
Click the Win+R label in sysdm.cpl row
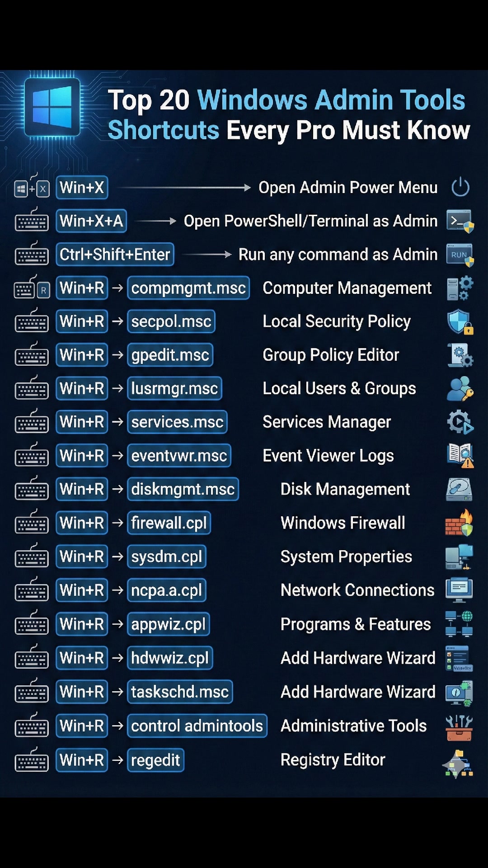tap(82, 557)
